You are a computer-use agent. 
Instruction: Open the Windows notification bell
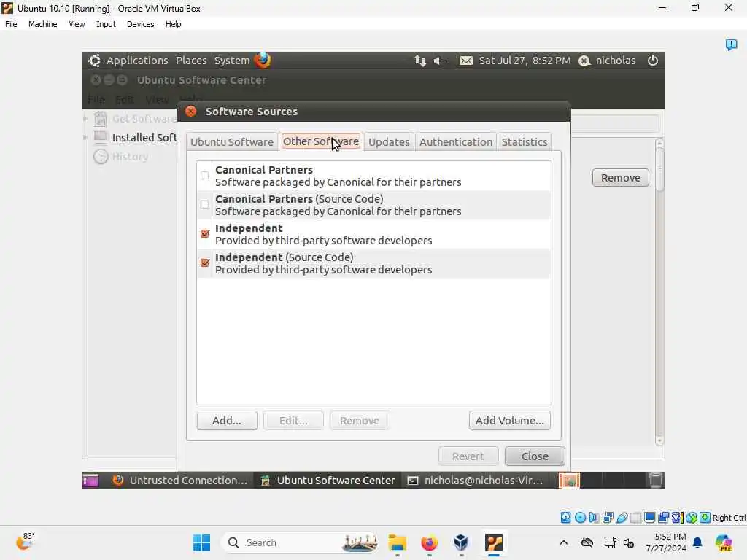pos(697,542)
